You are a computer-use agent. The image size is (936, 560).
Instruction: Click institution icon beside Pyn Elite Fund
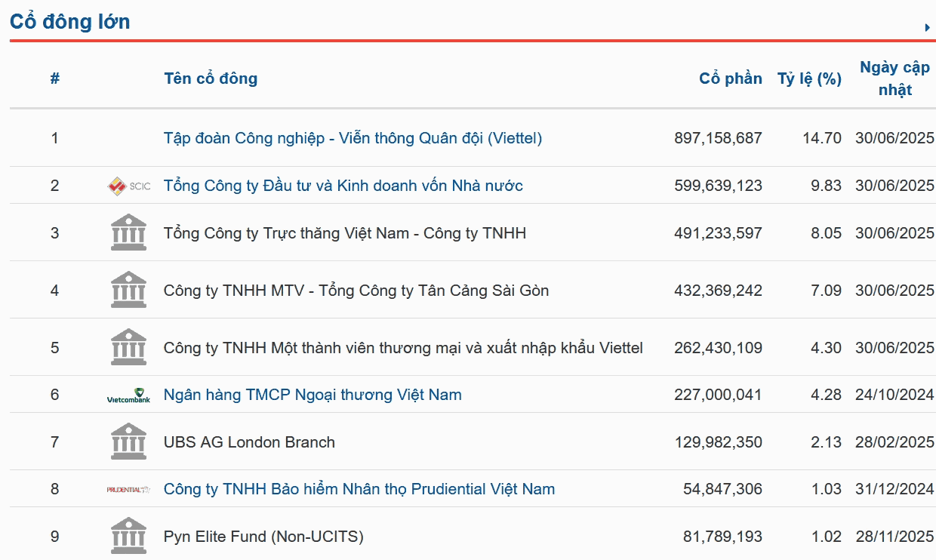[129, 536]
